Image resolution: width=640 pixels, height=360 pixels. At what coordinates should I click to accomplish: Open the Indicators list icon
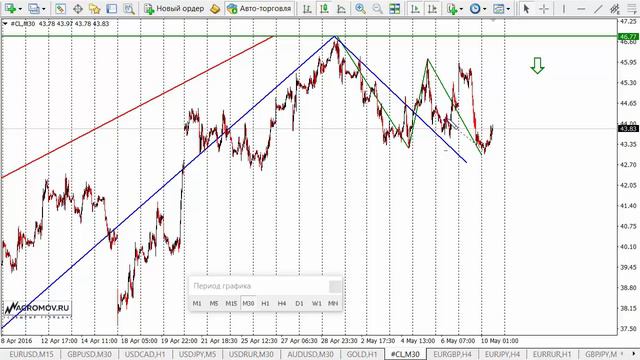pyautogui.click(x=451, y=8)
